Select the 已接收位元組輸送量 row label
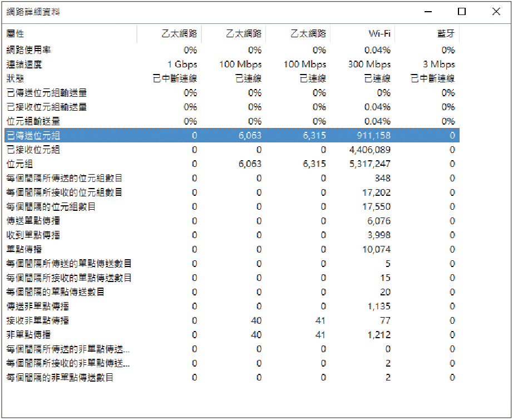This screenshot has height=420, width=513. pyautogui.click(x=46, y=107)
